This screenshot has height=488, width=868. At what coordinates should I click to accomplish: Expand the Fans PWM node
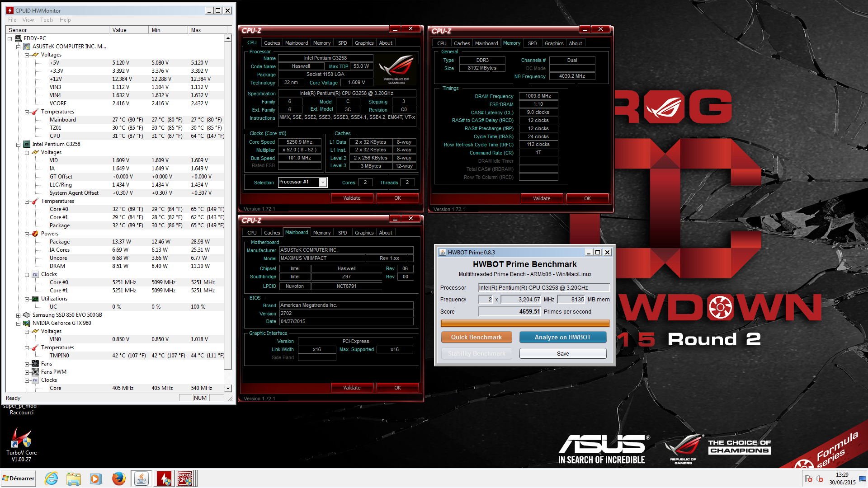27,372
